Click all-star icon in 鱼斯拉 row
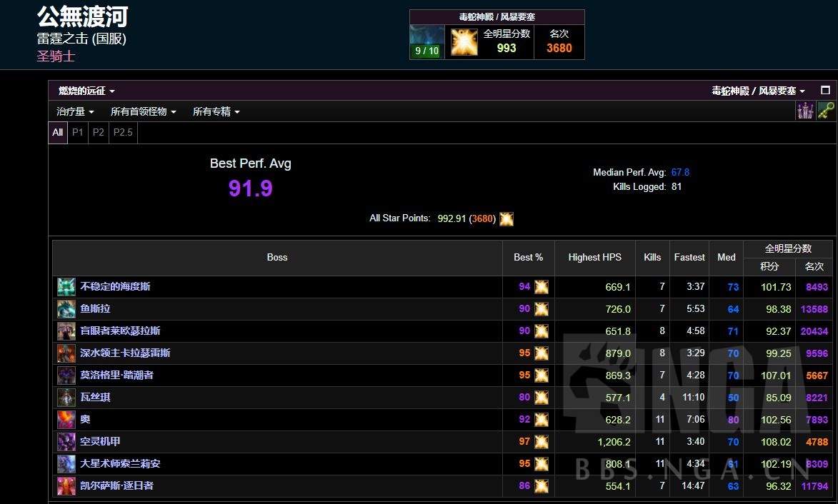The height and width of the screenshot is (504, 838). [x=542, y=309]
